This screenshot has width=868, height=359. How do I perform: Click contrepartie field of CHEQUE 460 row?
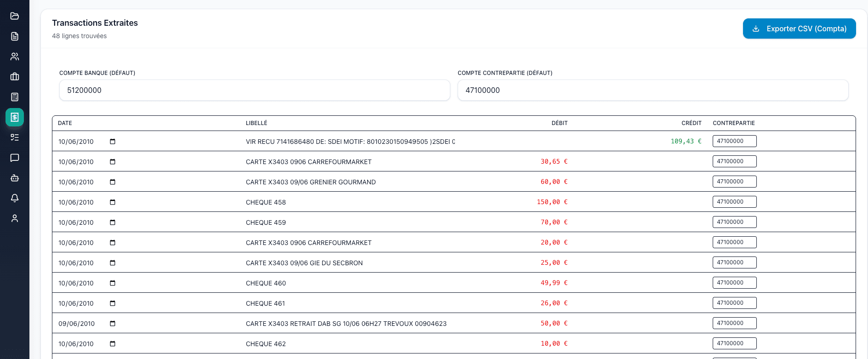[x=734, y=283]
